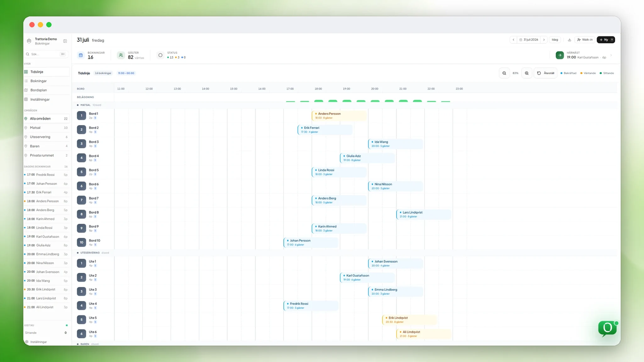Click the Återställ reset button
Screen dimensions: 644x362
pos(546,73)
